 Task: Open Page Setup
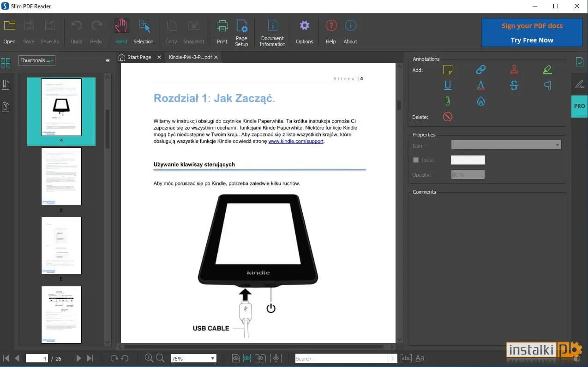(x=241, y=32)
